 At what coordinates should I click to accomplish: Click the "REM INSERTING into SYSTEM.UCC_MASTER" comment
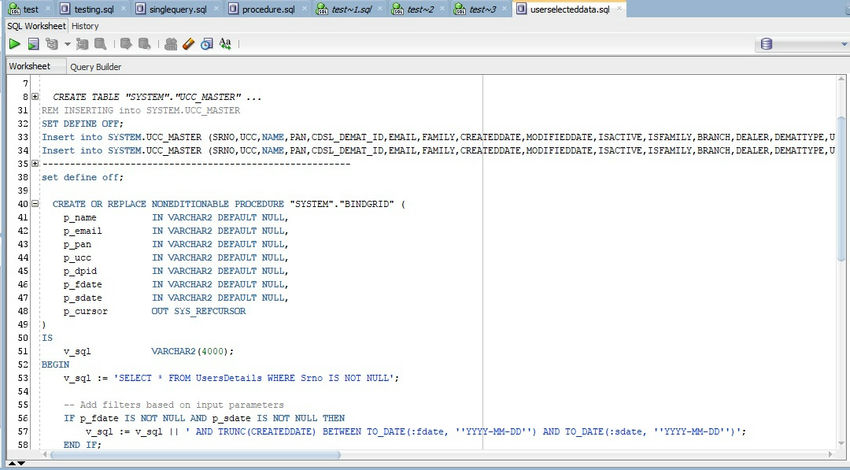tap(141, 110)
